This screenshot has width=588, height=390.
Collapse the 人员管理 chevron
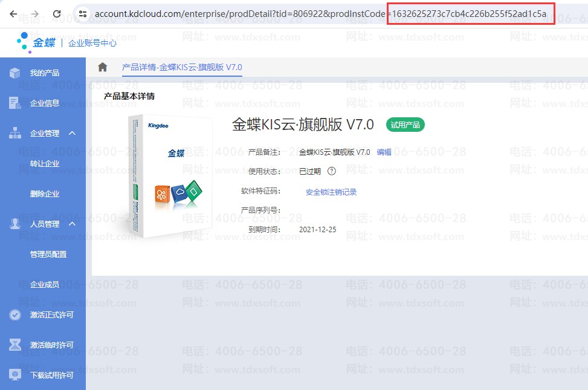point(73,224)
